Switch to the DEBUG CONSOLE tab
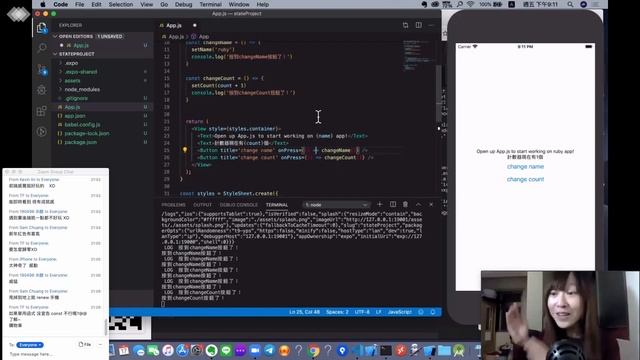 point(239,205)
